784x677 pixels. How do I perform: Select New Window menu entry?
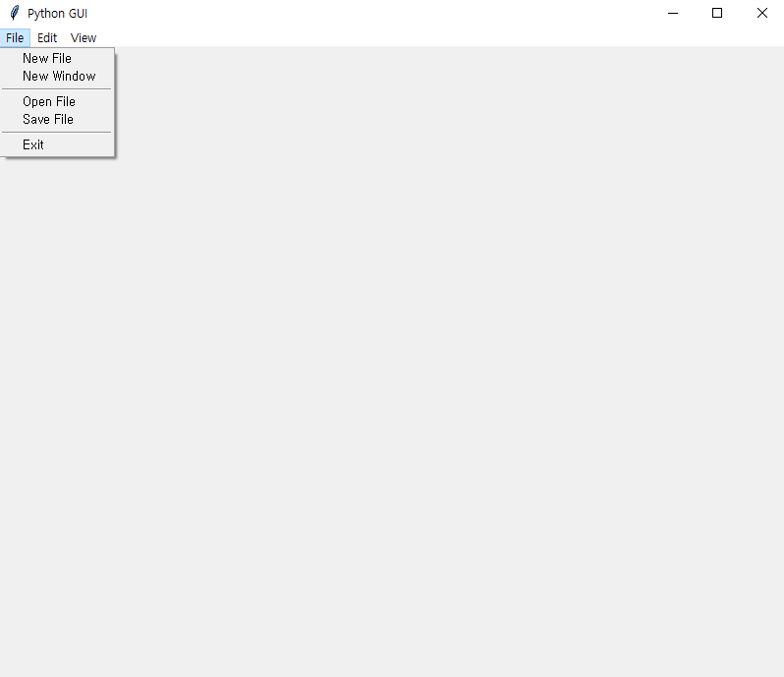(x=58, y=76)
